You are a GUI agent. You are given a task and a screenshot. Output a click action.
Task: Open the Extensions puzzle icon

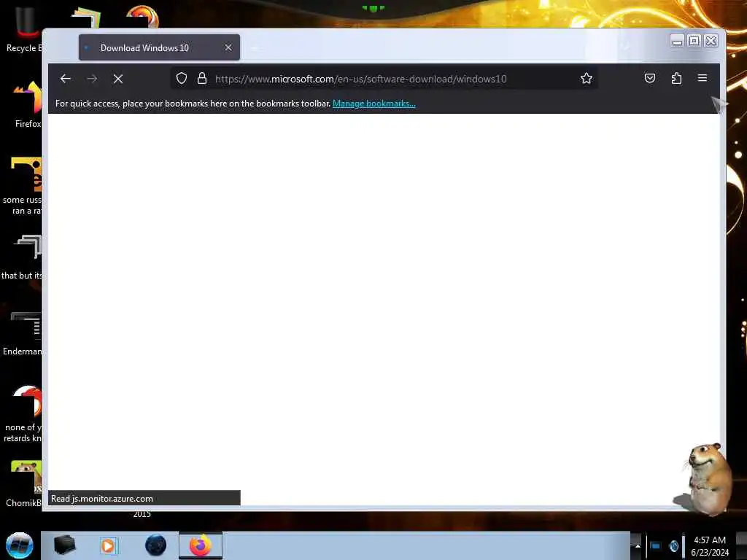click(x=676, y=78)
